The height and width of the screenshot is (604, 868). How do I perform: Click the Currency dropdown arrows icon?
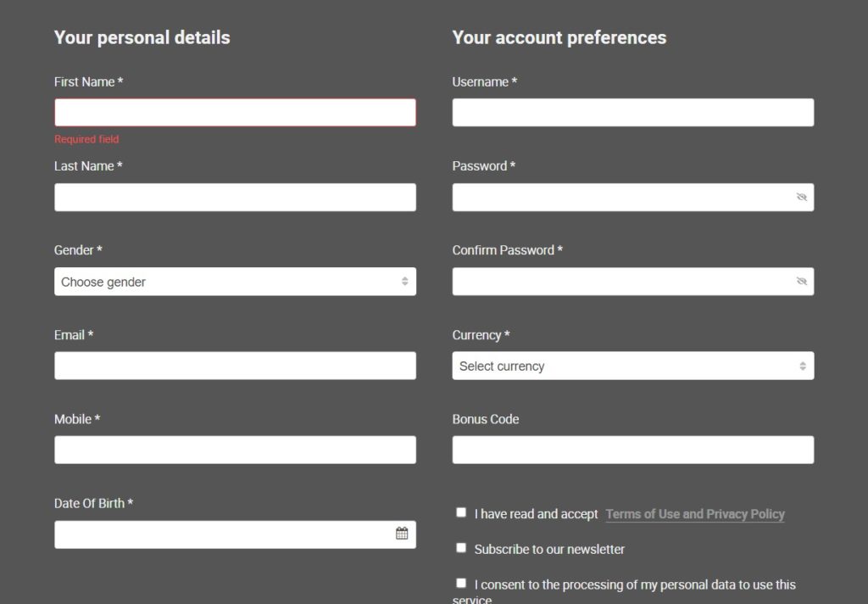tap(802, 366)
